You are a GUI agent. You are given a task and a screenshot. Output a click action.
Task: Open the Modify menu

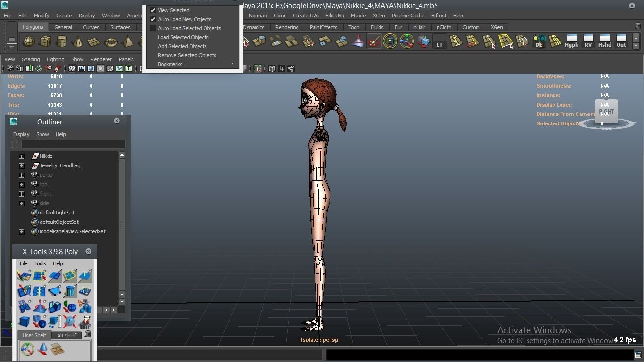41,16
